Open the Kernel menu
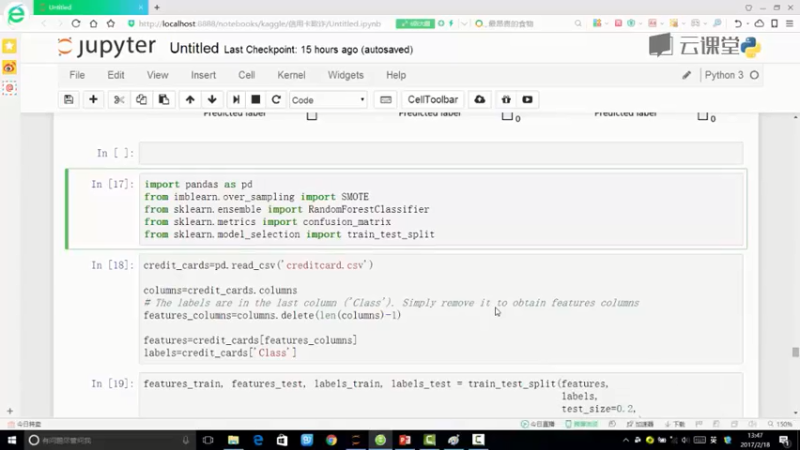 coord(291,75)
